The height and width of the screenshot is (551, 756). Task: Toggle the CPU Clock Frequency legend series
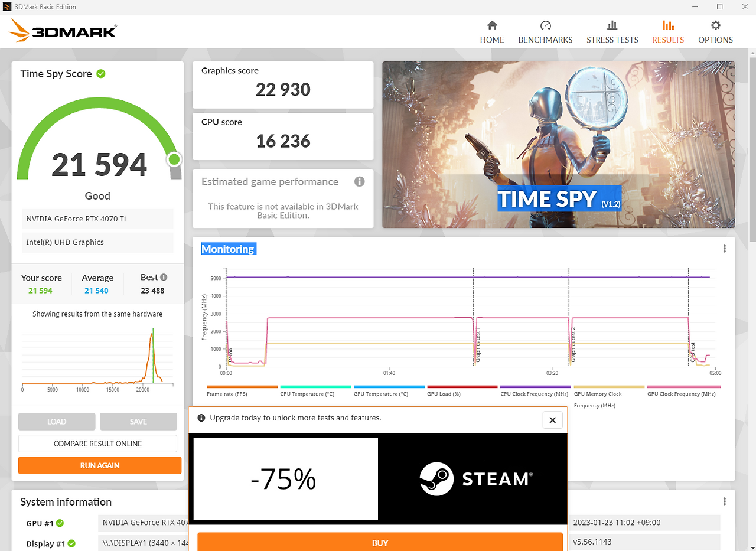pyautogui.click(x=535, y=391)
